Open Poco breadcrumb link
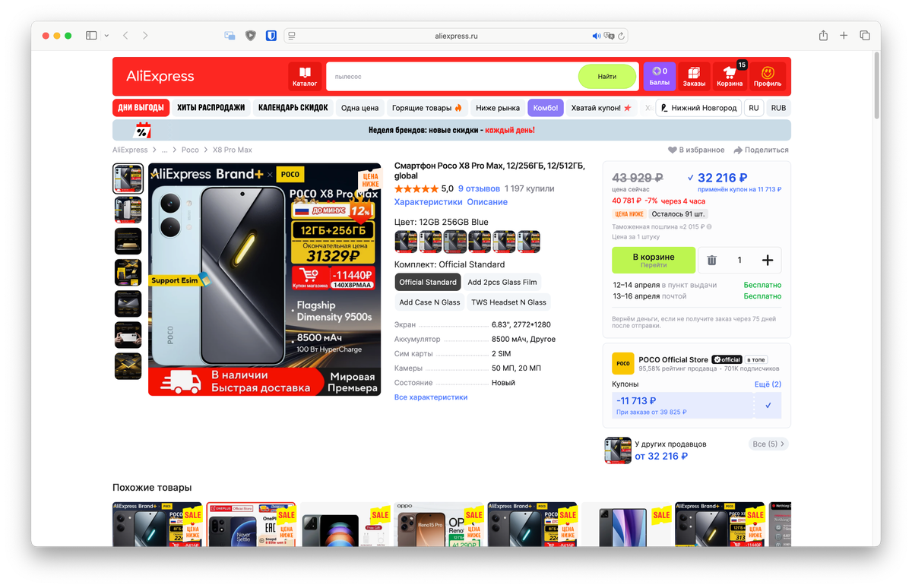The width and height of the screenshot is (912, 588). point(190,150)
